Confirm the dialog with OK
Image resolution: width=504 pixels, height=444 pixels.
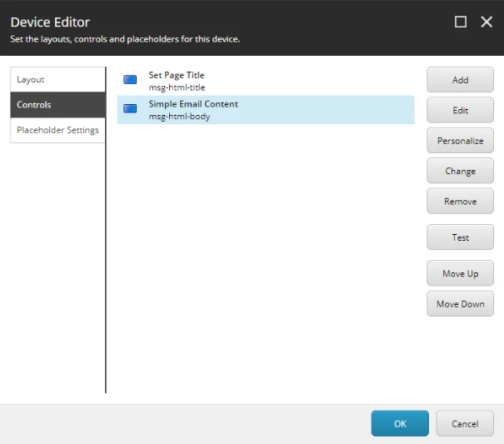point(400,423)
